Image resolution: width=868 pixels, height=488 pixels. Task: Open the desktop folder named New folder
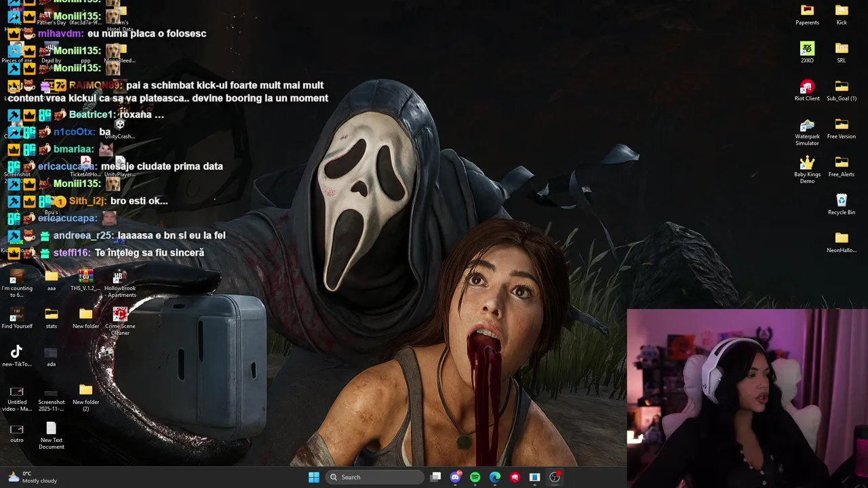click(x=85, y=318)
